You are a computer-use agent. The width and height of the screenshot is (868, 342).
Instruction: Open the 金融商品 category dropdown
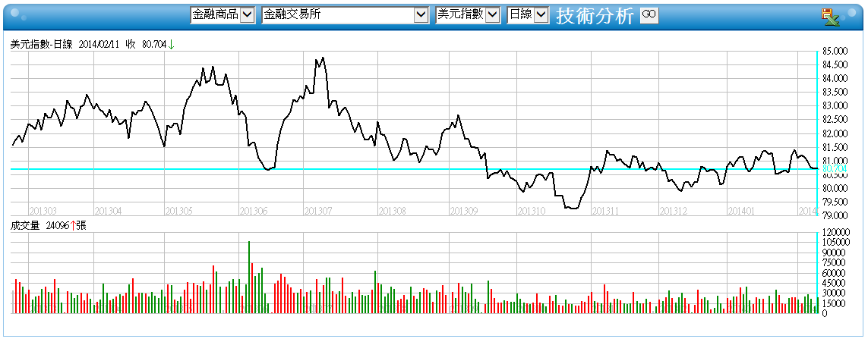(223, 15)
